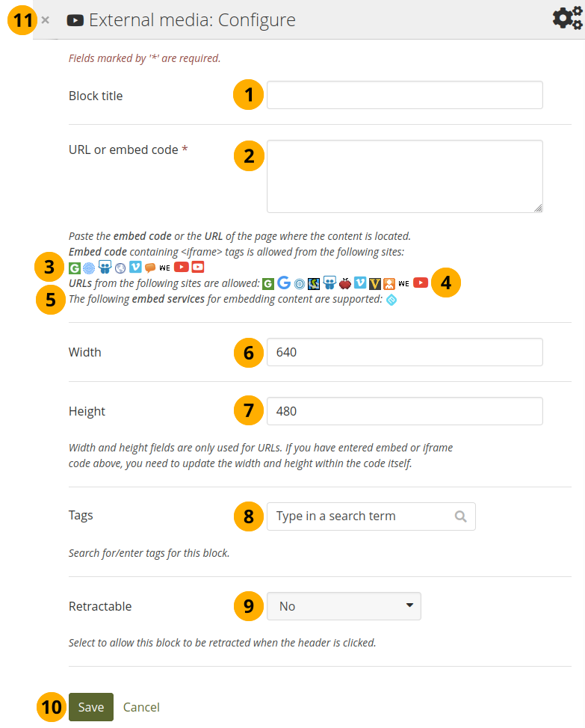
Task: Select the Height input field
Action: [x=404, y=411]
